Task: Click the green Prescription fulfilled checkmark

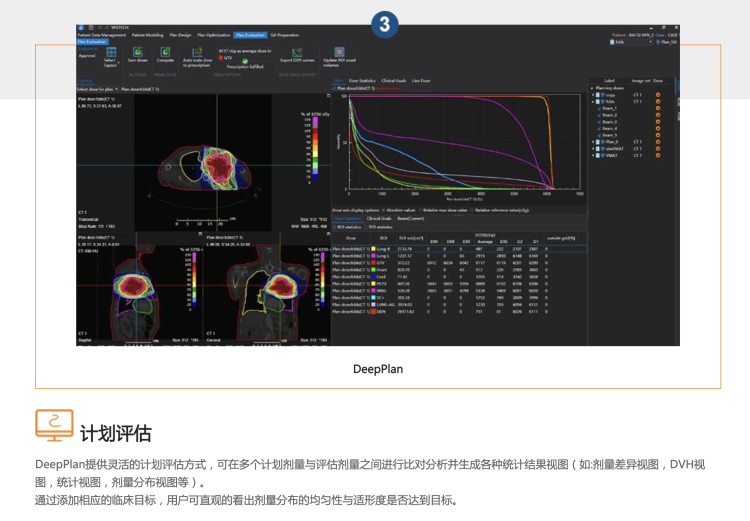Action: (245, 61)
